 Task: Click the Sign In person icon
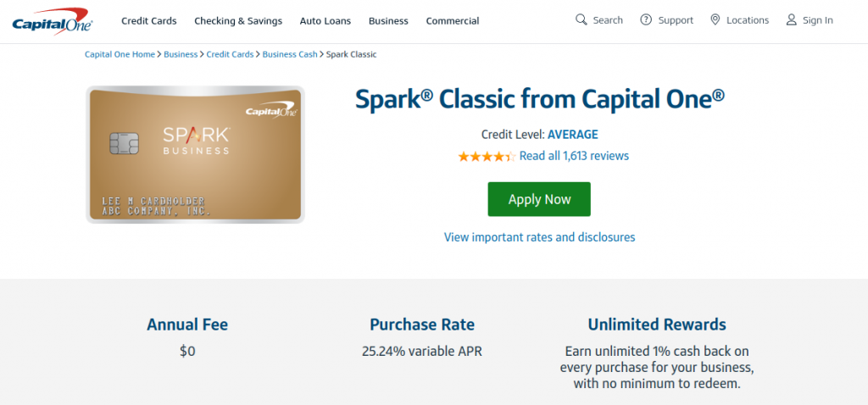[792, 19]
